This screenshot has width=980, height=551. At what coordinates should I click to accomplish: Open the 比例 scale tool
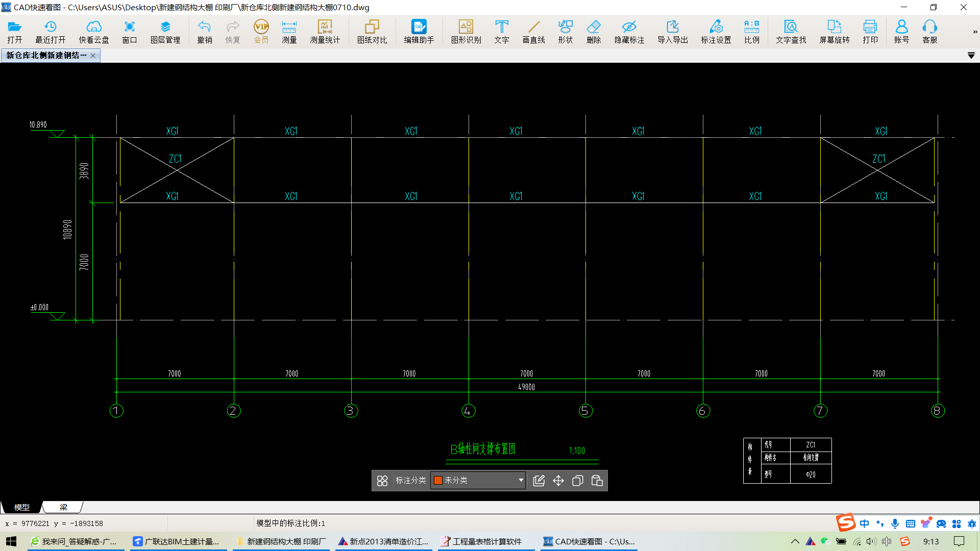point(751,32)
